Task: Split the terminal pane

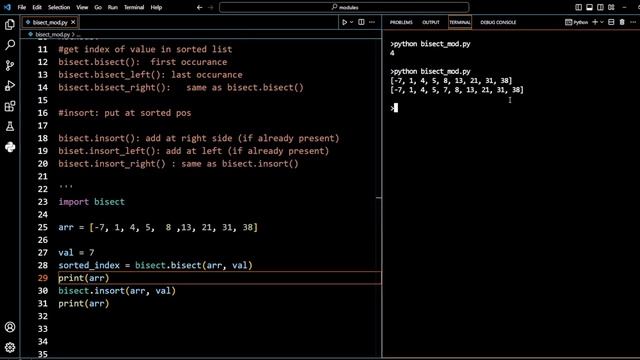Action: [x=611, y=22]
